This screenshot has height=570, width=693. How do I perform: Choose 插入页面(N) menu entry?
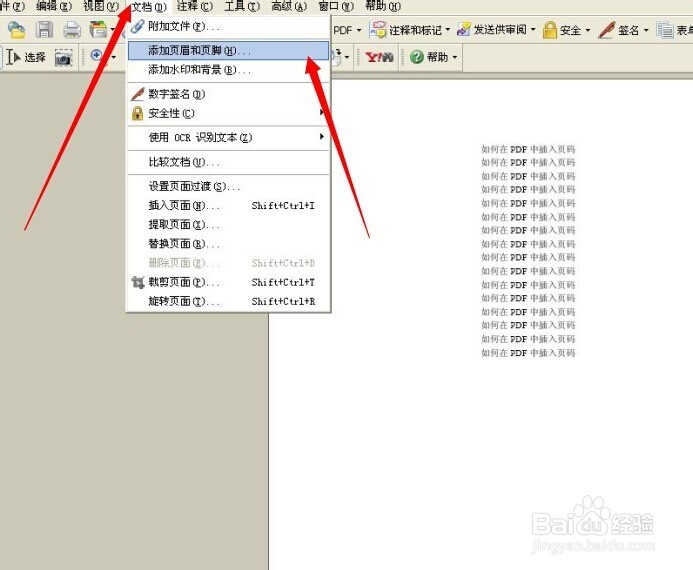228,205
